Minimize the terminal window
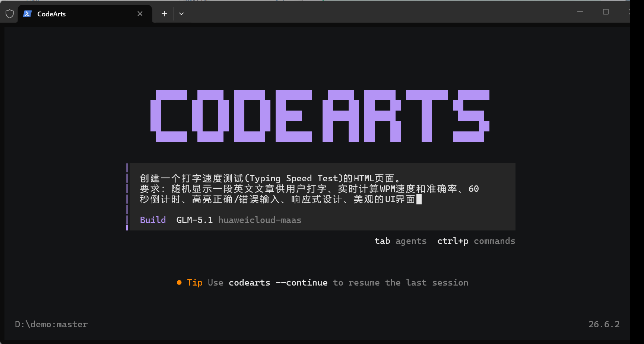The height and width of the screenshot is (344, 644). 580,12
